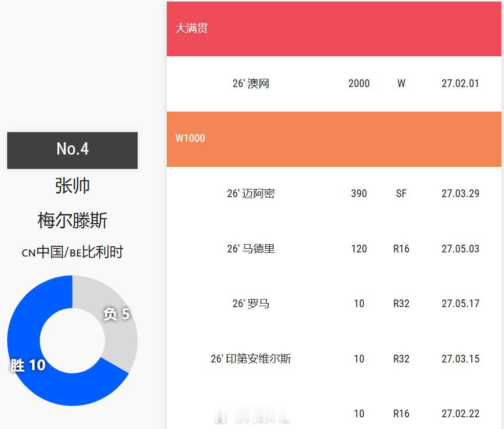The height and width of the screenshot is (429, 504).
Task: Click the No.4 ranking badge
Action: 72,150
